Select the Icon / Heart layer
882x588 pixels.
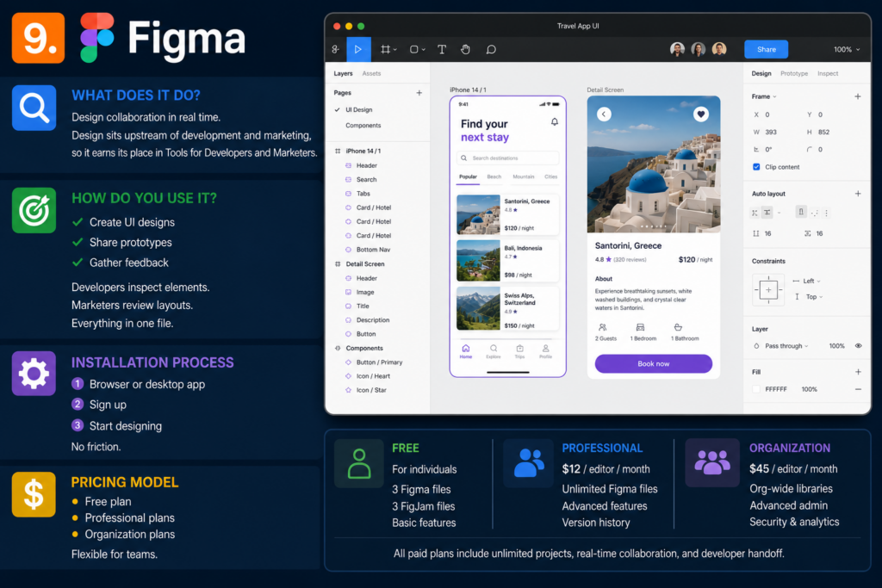click(x=373, y=376)
